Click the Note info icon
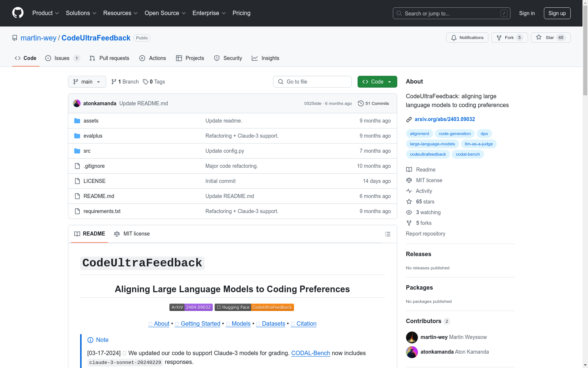 90,340
